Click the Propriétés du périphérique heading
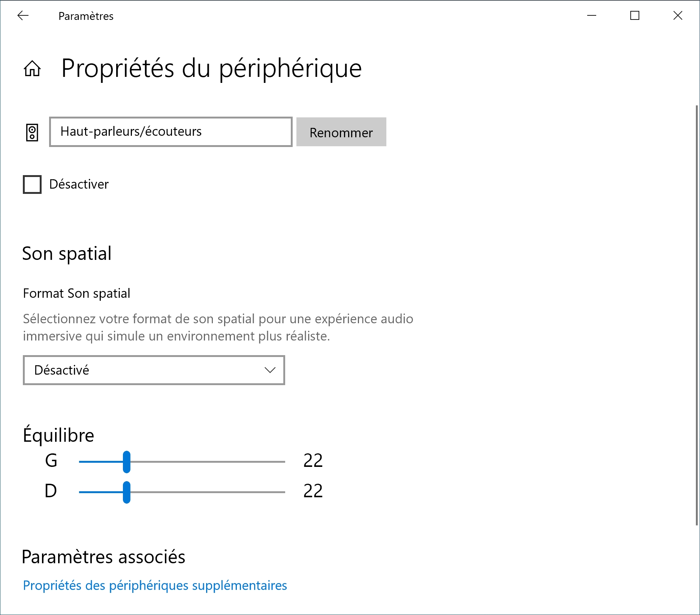 tap(212, 69)
